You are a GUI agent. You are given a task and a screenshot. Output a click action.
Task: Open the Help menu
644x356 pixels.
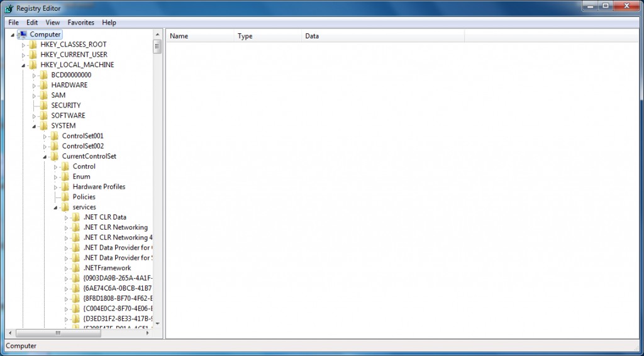[109, 23]
